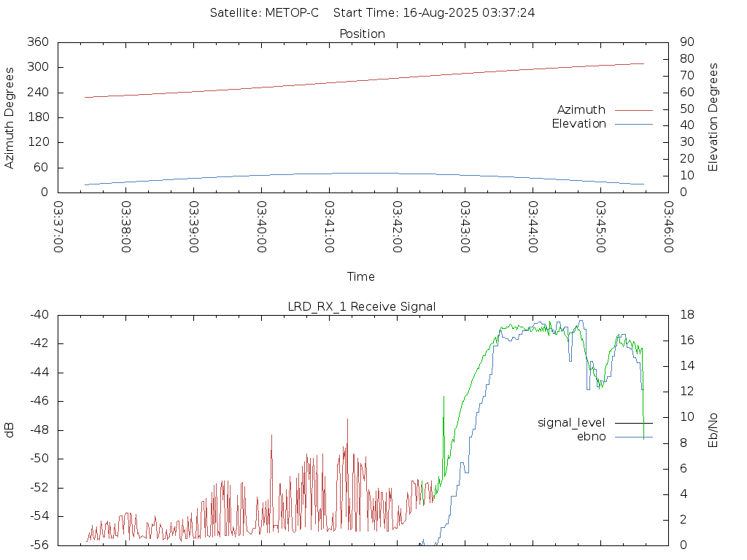Click the 03:40:00 time label

[262, 227]
